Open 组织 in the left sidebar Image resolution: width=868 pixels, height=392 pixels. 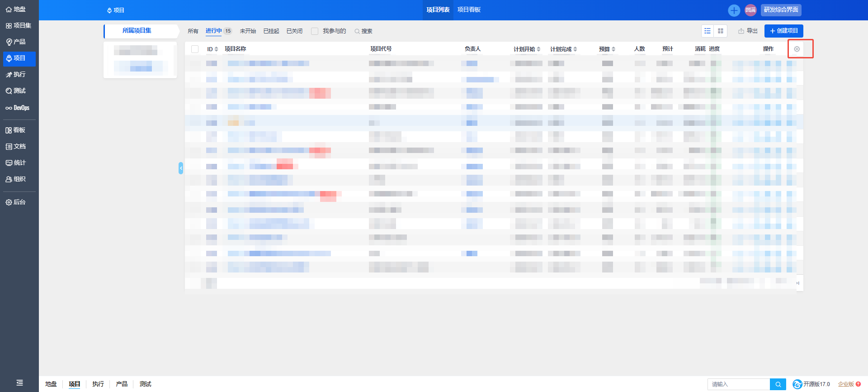16,179
